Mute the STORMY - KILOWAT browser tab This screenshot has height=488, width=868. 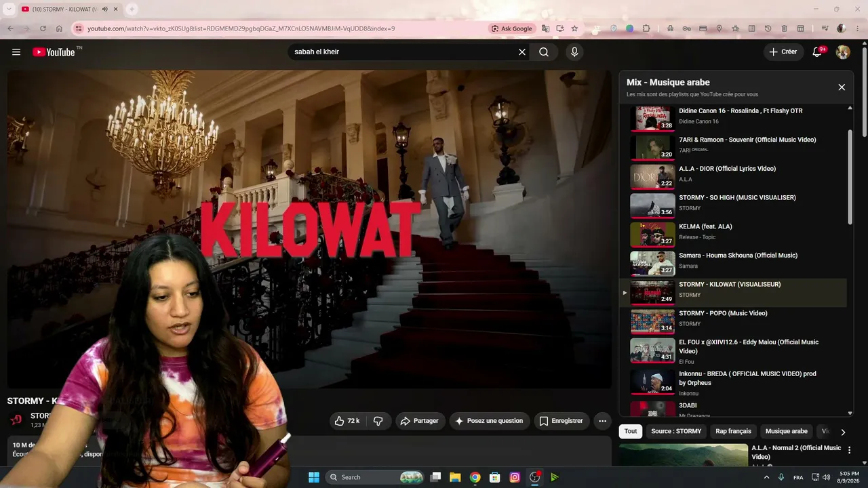pyautogui.click(x=104, y=9)
